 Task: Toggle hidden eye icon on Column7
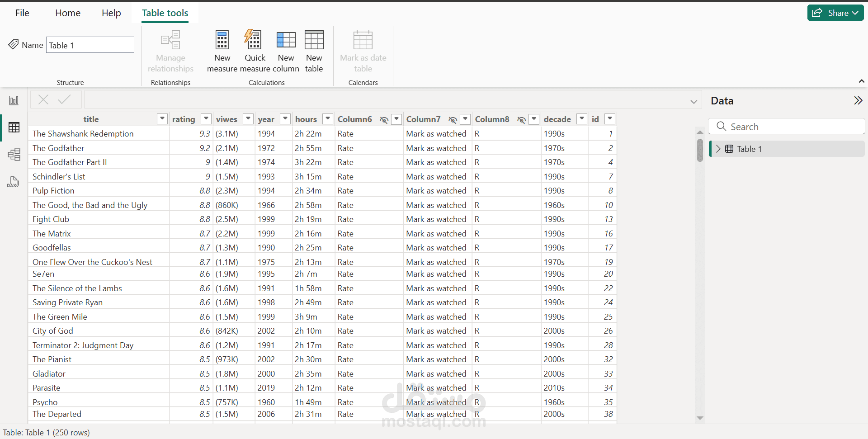453,119
